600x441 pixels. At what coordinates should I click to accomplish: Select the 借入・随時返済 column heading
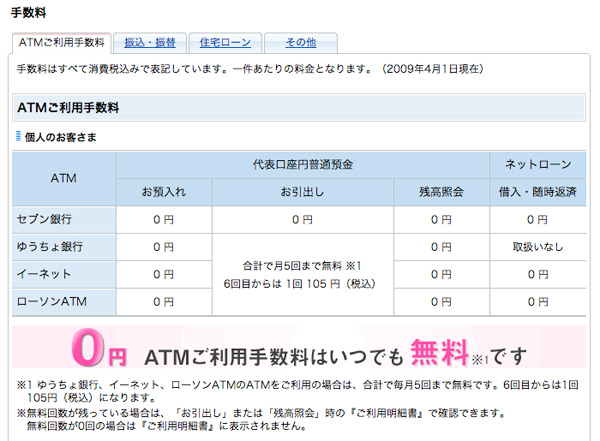click(x=538, y=191)
